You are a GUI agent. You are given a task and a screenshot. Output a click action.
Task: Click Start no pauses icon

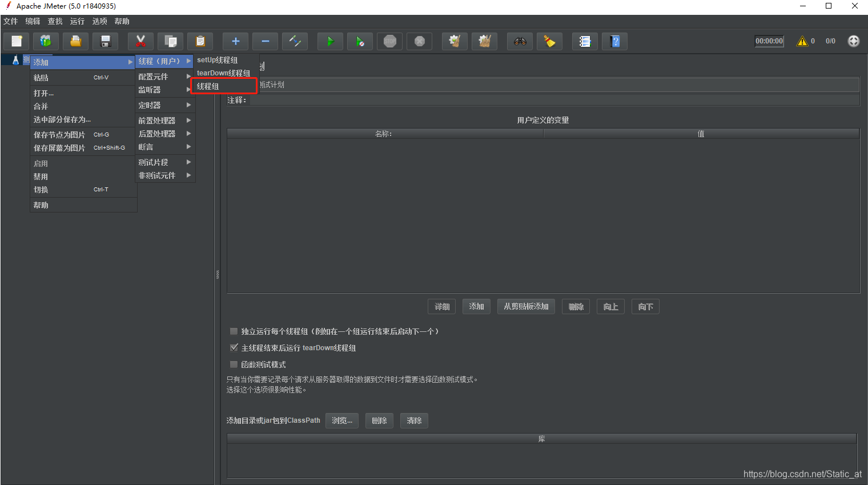(360, 41)
